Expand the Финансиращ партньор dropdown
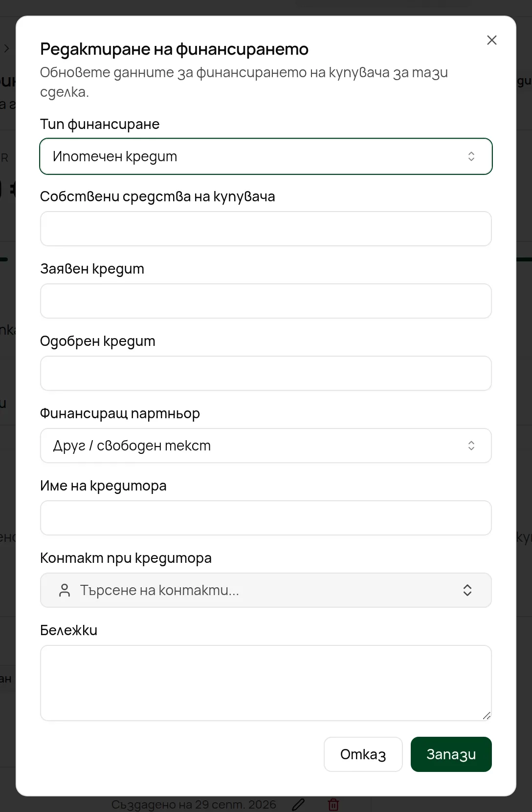The width and height of the screenshot is (532, 812). click(266, 446)
